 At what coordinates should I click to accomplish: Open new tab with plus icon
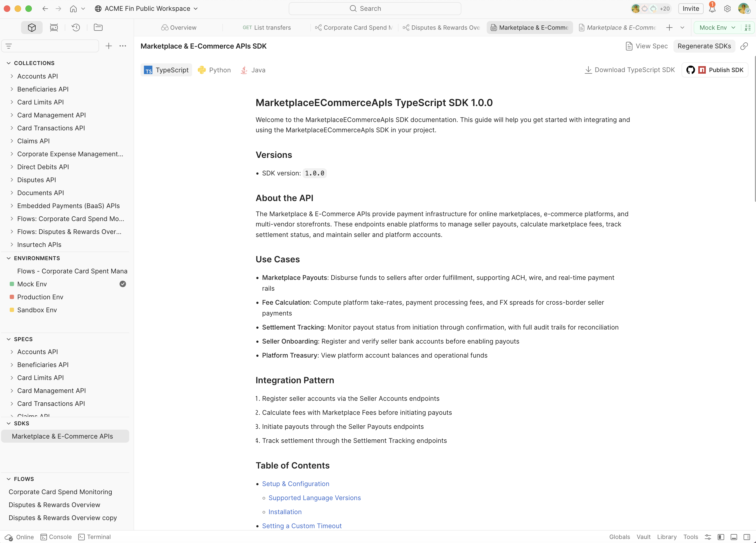coord(669,28)
